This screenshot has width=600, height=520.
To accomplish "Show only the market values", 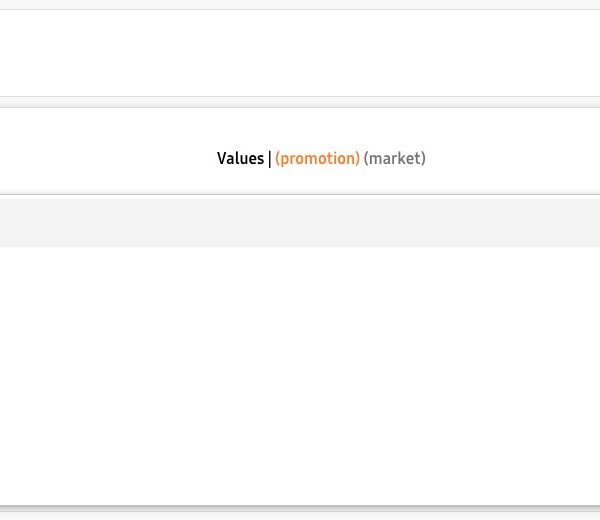I will (x=394, y=158).
